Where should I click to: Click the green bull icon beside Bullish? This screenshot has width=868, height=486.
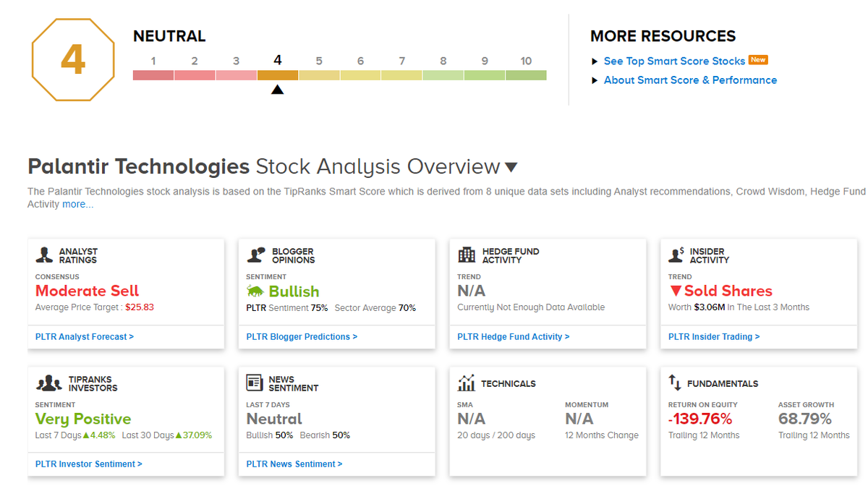(255, 291)
